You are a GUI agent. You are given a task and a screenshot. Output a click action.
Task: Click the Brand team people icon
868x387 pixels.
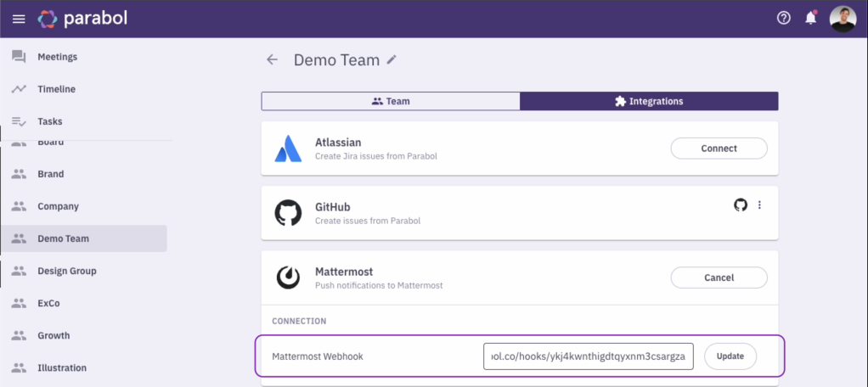point(19,174)
